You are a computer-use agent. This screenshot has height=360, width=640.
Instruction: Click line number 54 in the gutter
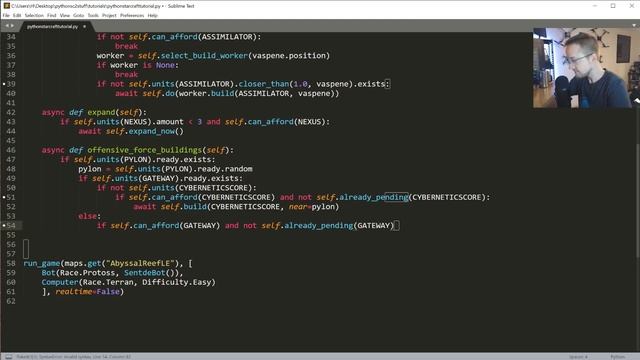click(11, 225)
